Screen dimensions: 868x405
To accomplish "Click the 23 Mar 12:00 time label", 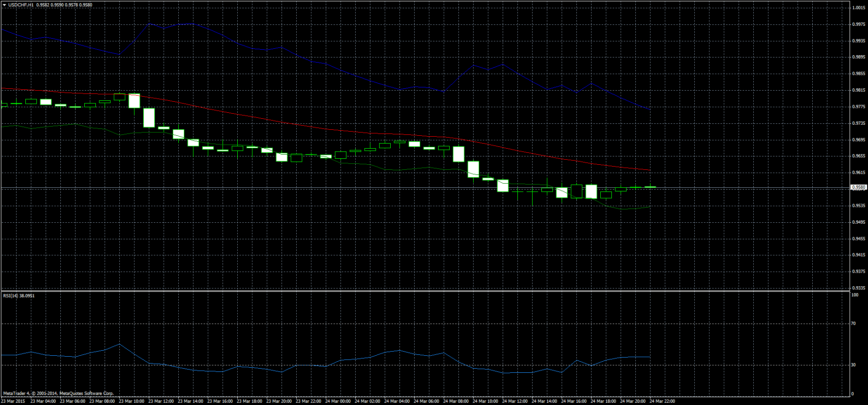I will coord(161,401).
